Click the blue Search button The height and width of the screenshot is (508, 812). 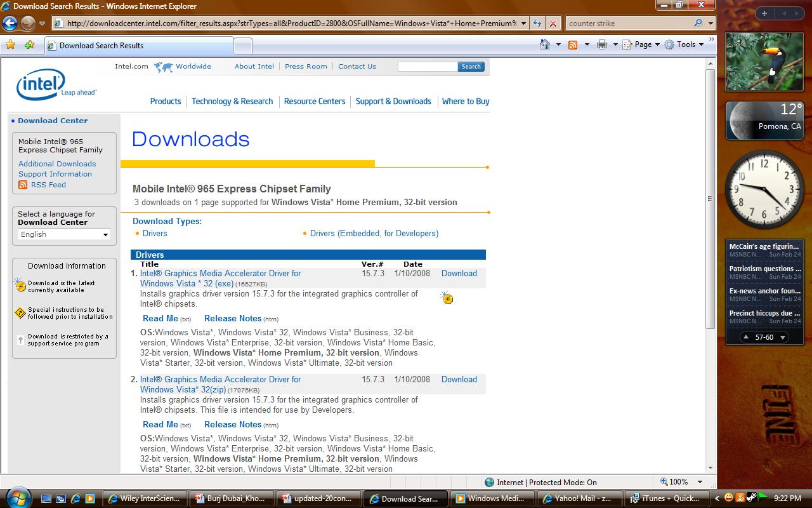[471, 66]
